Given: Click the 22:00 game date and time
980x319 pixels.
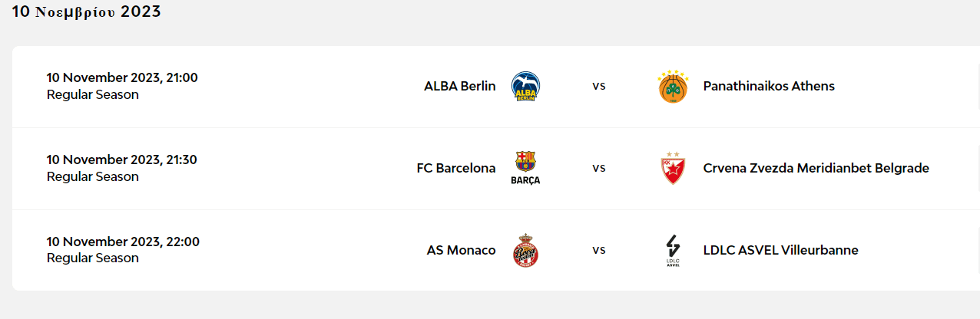Looking at the screenshot, I should 123,242.
